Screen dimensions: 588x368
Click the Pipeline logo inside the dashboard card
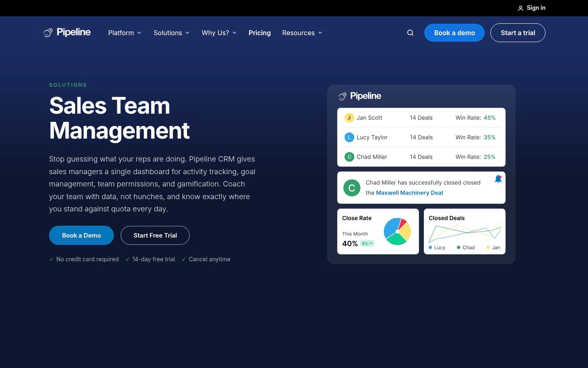point(359,96)
